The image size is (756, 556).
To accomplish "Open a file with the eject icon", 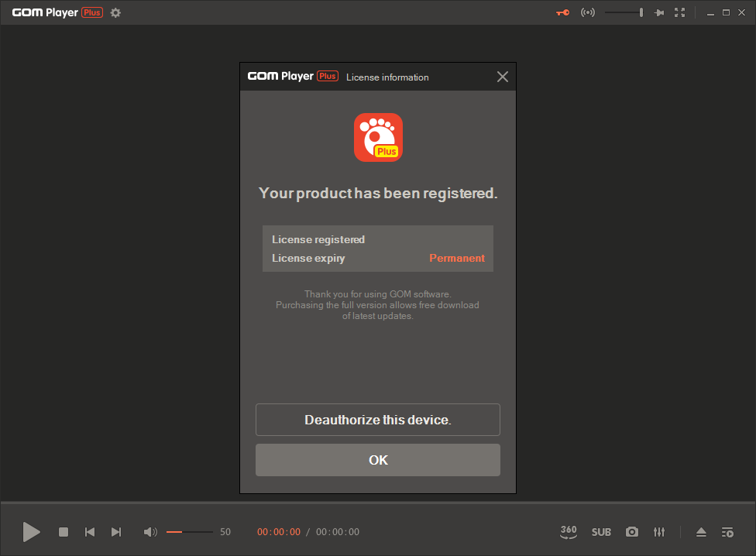I will 701,532.
